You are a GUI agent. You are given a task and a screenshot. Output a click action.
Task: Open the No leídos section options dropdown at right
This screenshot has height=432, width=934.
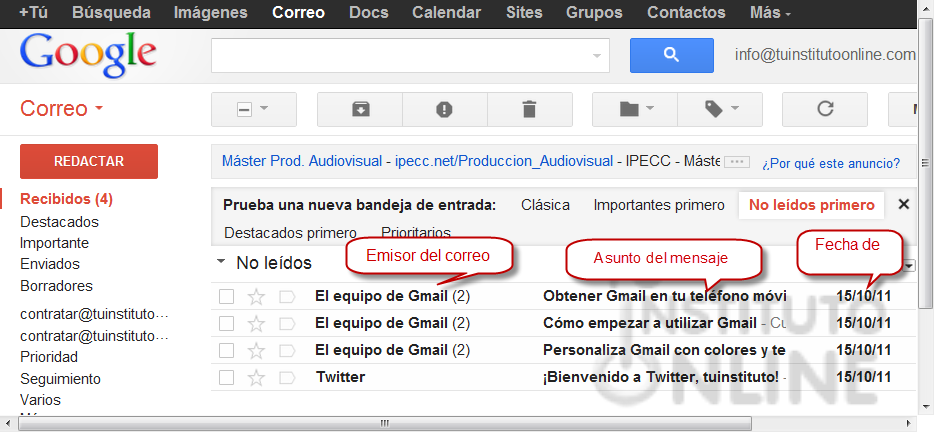(910, 266)
